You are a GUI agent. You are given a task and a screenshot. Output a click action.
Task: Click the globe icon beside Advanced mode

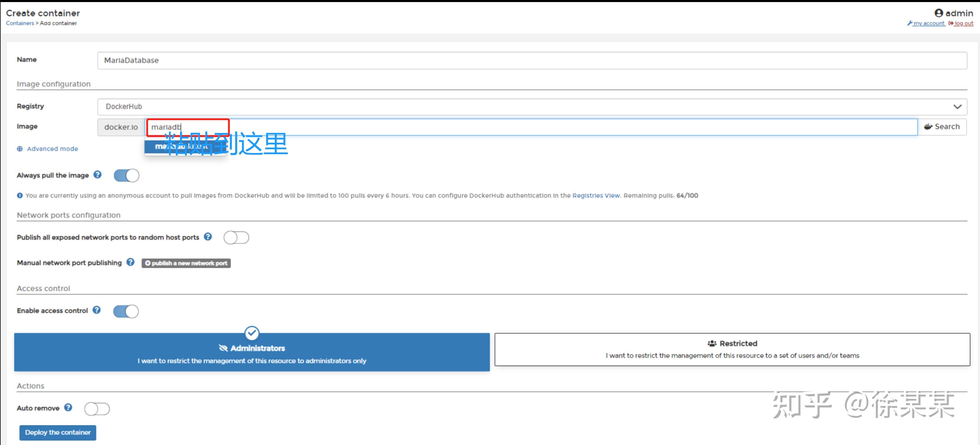pyautogui.click(x=20, y=149)
